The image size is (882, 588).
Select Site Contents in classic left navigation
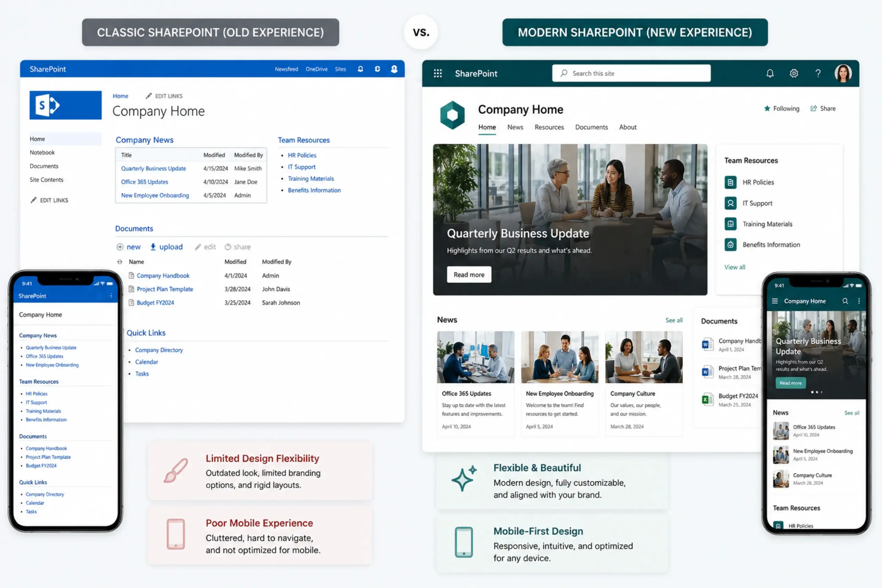pos(47,179)
